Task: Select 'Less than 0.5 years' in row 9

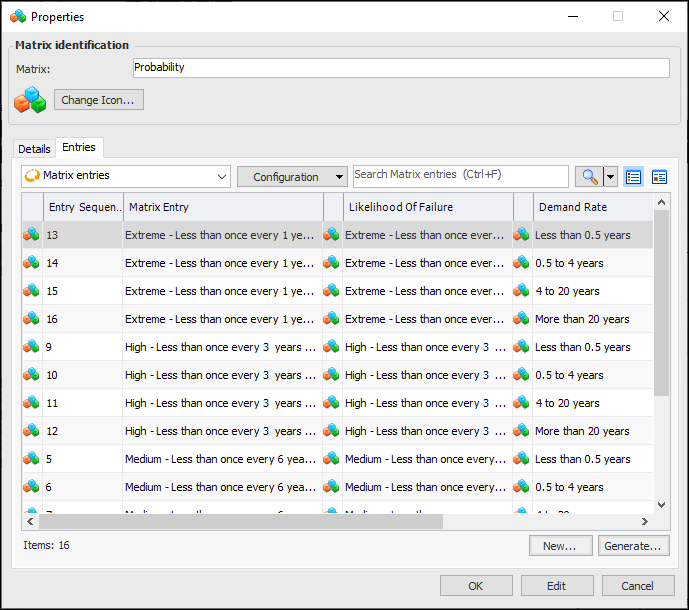Action: coord(583,347)
